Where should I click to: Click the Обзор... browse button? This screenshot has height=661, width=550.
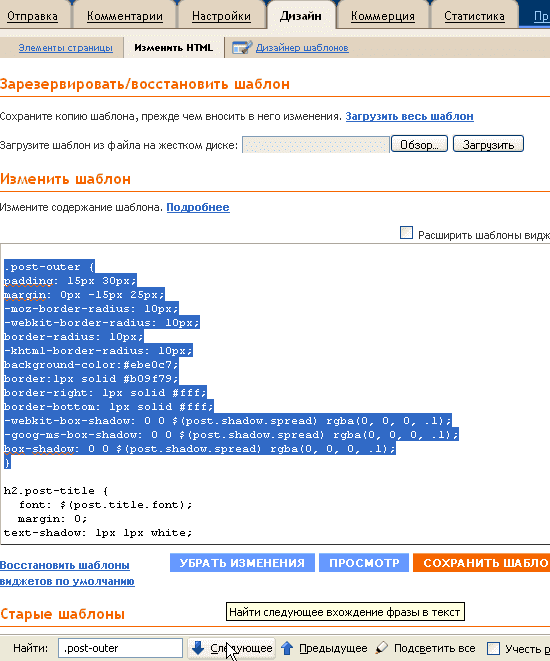(x=419, y=144)
